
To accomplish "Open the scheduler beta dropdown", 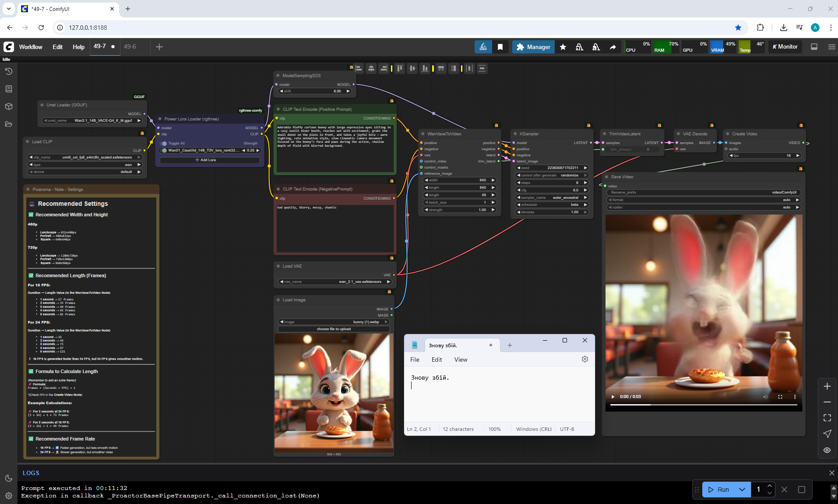I will (552, 204).
